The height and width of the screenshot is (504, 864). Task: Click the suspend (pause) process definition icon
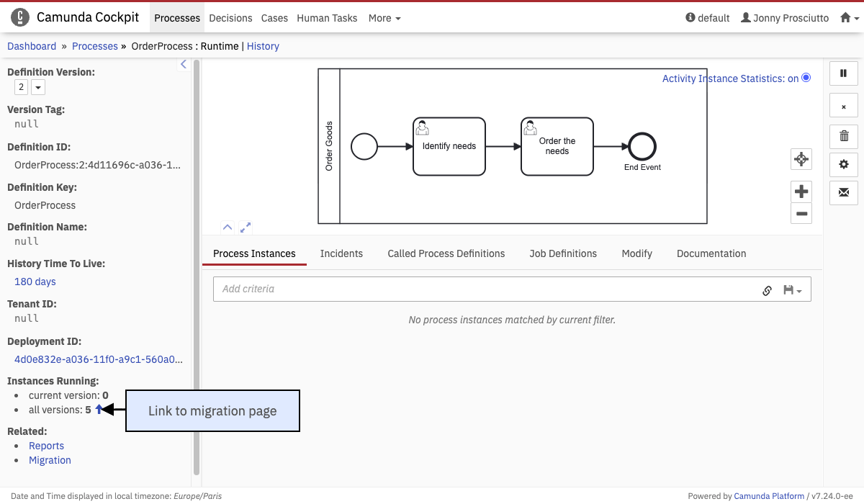tap(844, 73)
